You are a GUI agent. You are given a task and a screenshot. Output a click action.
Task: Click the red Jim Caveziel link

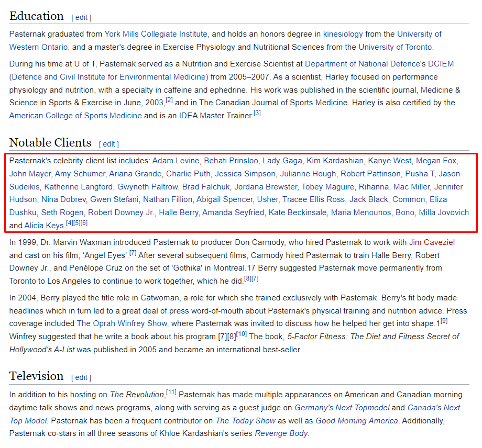(432, 242)
